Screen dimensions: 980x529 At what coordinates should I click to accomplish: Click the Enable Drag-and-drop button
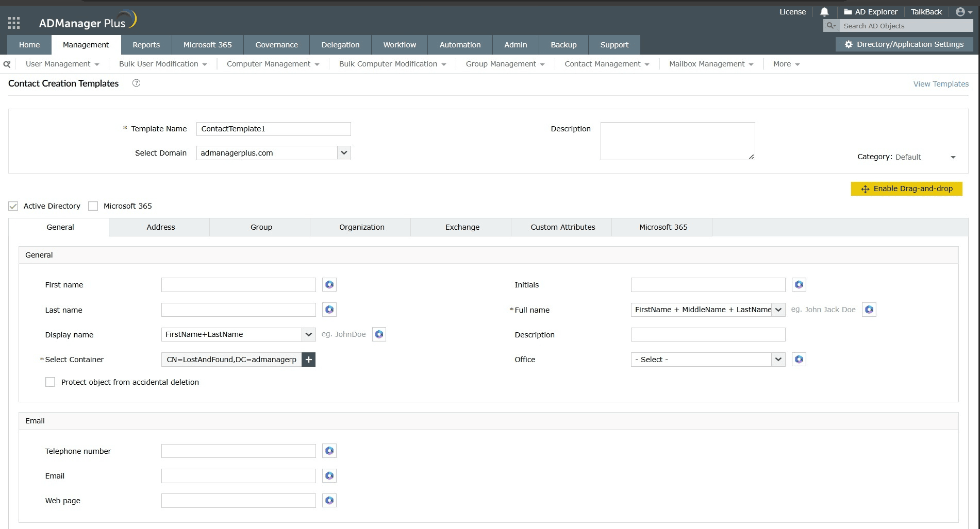(x=906, y=189)
